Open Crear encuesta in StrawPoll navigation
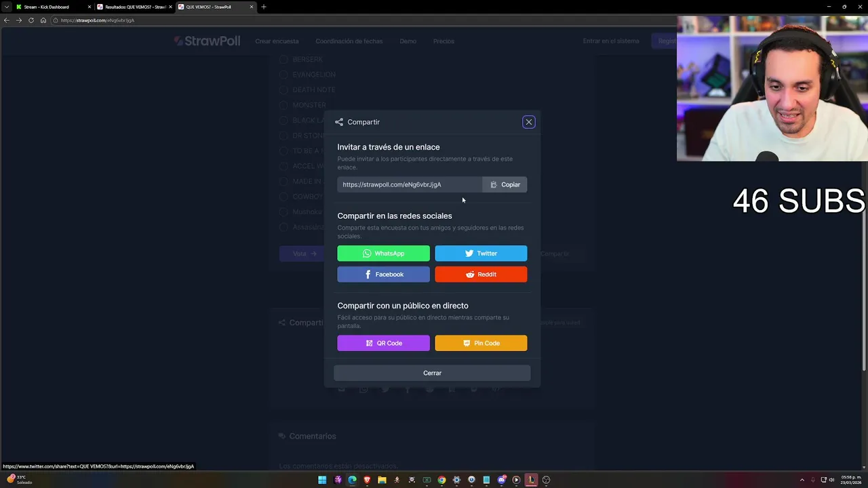The width and height of the screenshot is (868, 488). tap(277, 41)
